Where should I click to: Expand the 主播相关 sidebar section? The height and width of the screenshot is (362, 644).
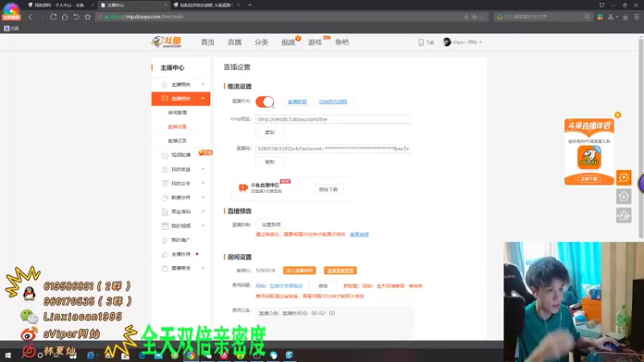[x=203, y=84]
